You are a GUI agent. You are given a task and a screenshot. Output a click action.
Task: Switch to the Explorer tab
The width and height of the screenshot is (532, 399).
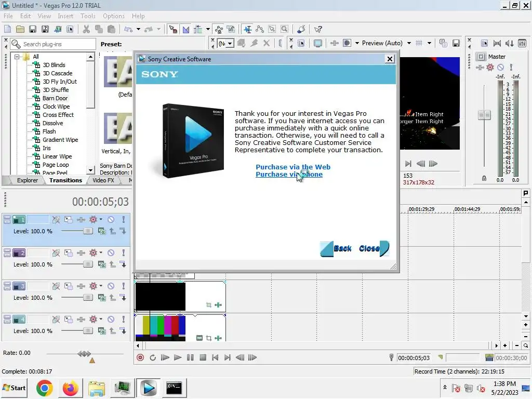[28, 180]
